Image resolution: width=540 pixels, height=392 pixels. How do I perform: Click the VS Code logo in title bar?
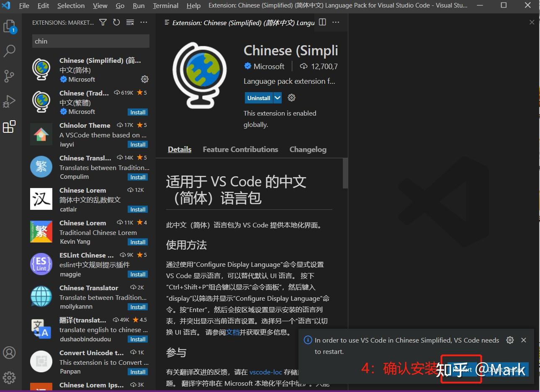click(6, 5)
